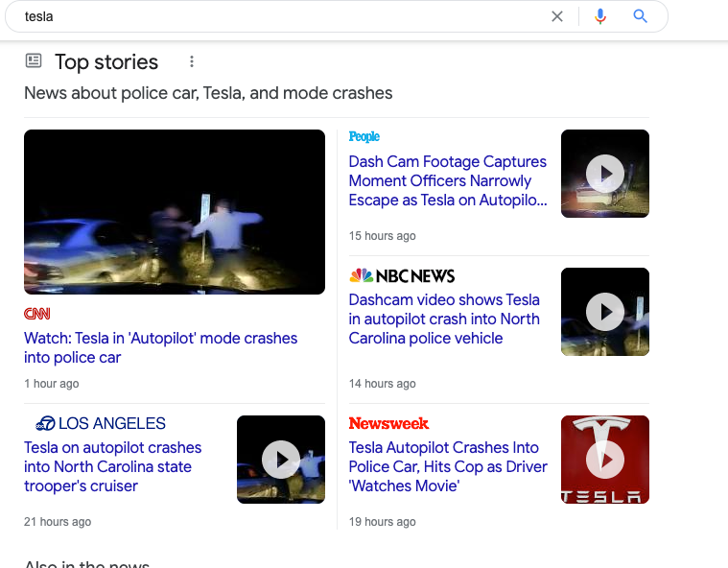Open 'Tesla Autopilot Crashes Into Police Car' article
728x568 pixels.
(x=448, y=466)
